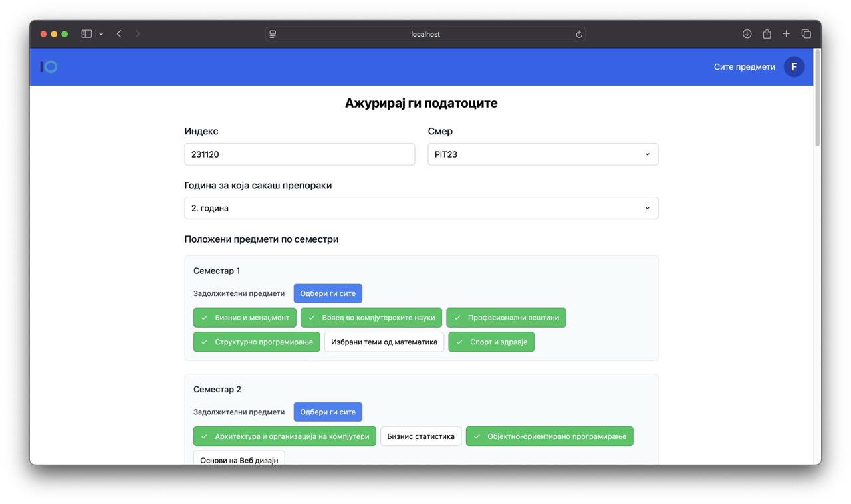Open a new tab with plus icon
This screenshot has height=504, width=851.
pos(786,34)
